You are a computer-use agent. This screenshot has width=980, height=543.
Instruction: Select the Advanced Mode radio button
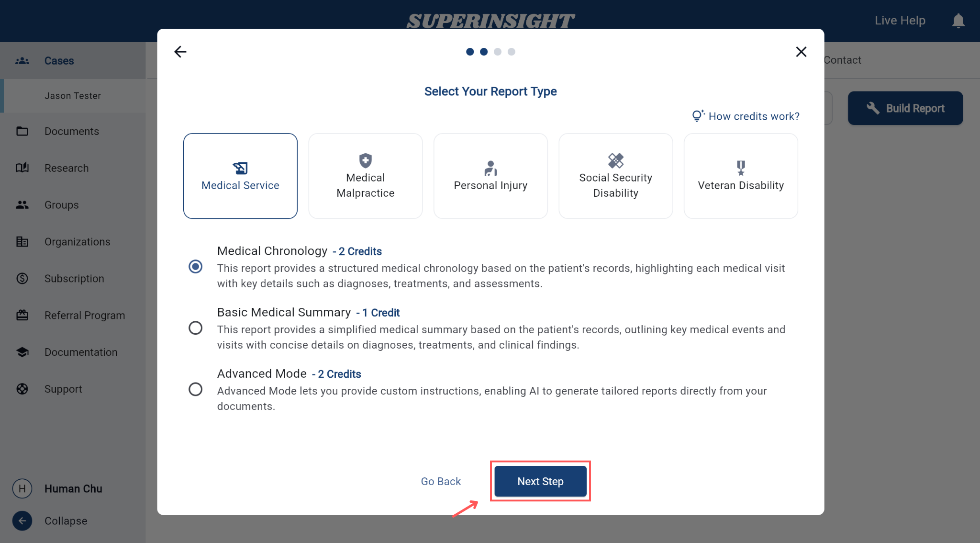tap(195, 389)
